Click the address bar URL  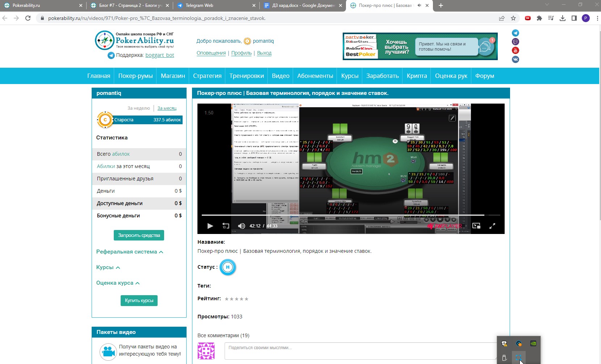tap(157, 18)
